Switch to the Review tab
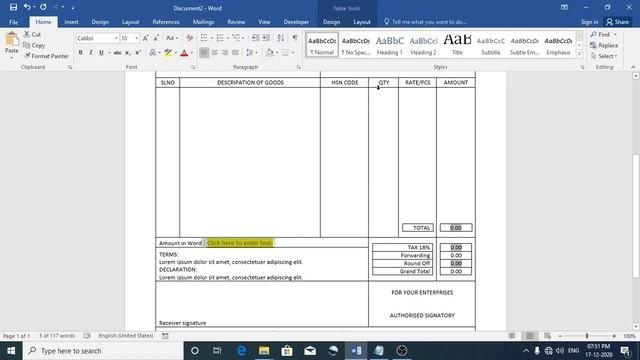 tap(236, 22)
